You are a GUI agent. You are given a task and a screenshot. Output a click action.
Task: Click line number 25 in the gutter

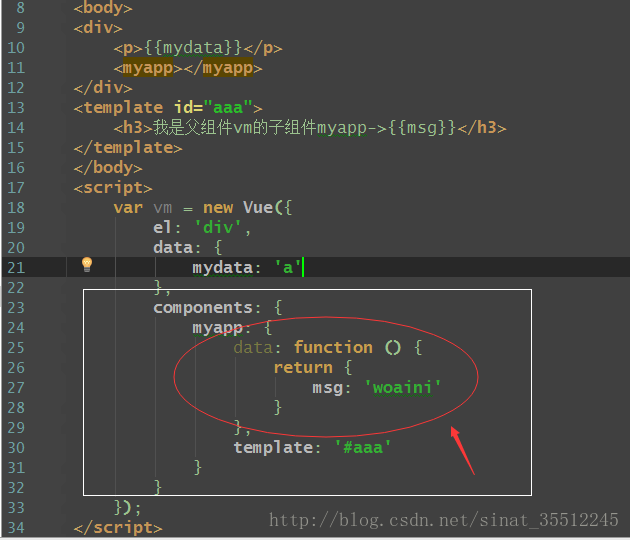pos(16,348)
